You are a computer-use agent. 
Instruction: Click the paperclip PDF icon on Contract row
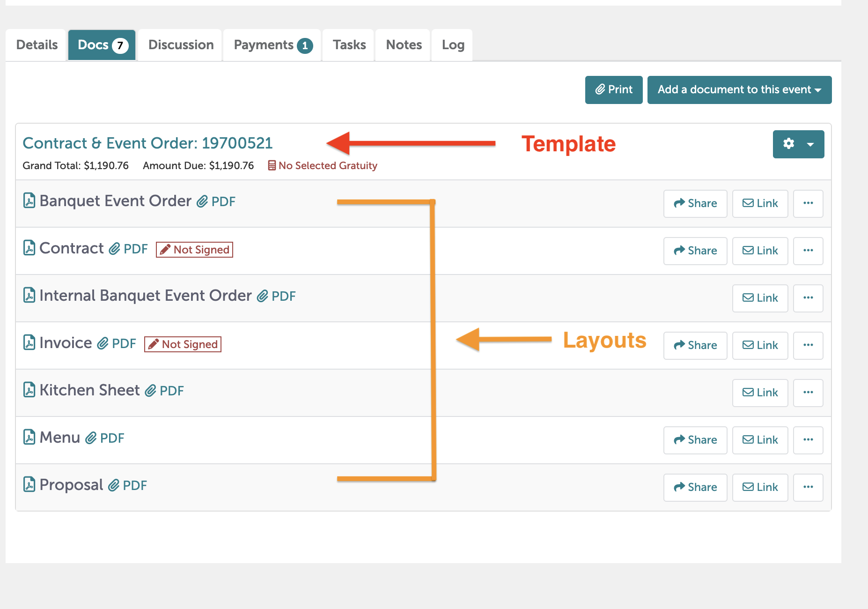pyautogui.click(x=115, y=249)
